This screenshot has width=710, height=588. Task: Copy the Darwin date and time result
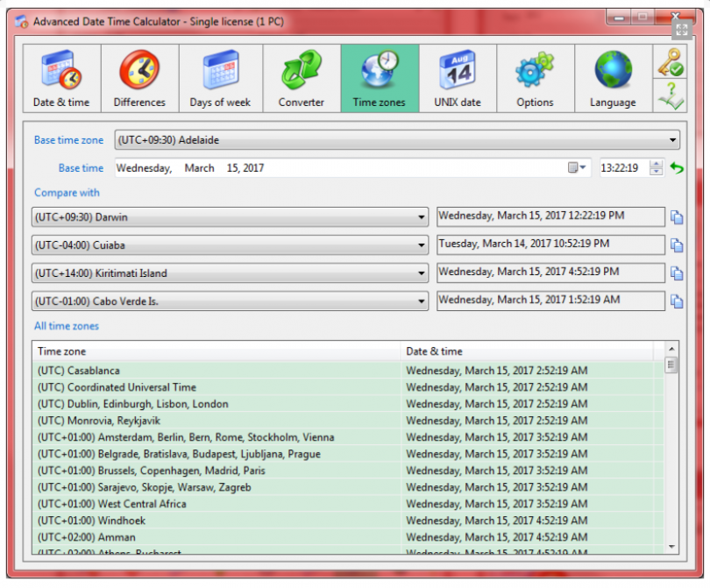[x=677, y=217]
